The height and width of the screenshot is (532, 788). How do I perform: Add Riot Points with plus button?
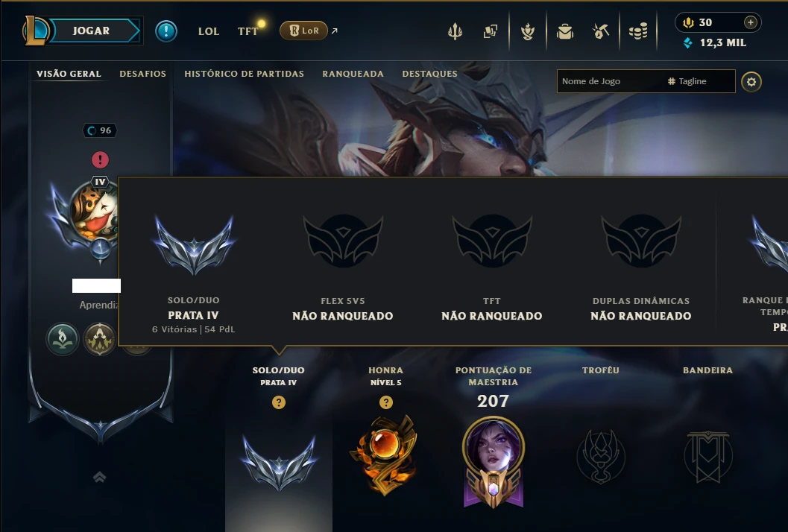coord(750,22)
